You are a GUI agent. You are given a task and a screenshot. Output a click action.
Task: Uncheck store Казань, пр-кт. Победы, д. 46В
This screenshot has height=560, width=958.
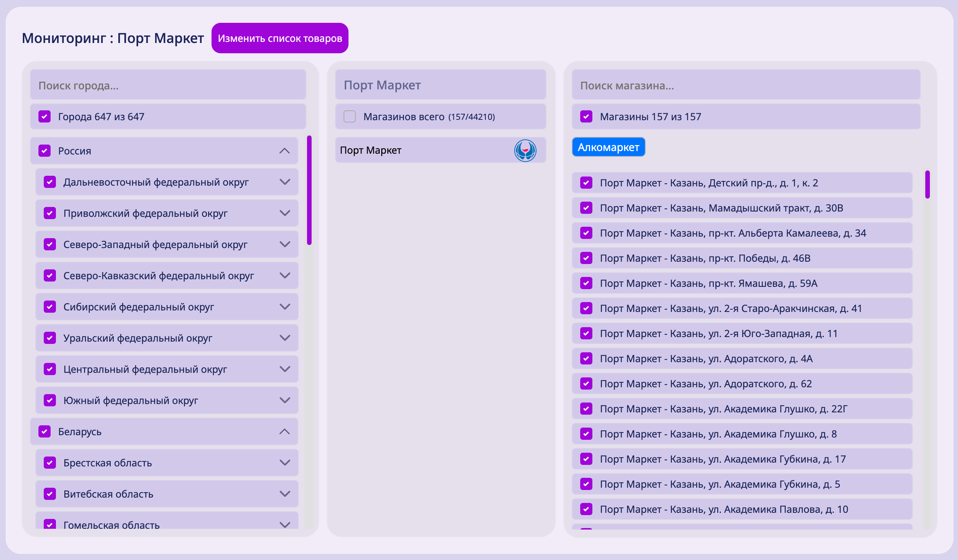coord(586,258)
